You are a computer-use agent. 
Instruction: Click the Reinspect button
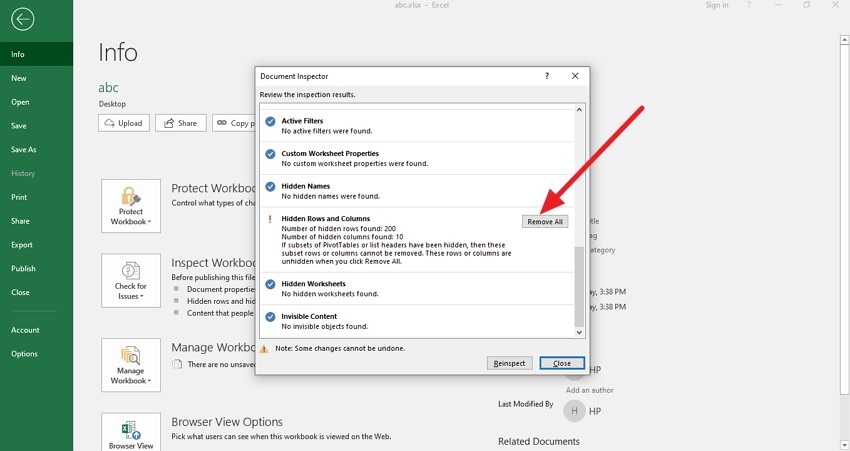509,363
